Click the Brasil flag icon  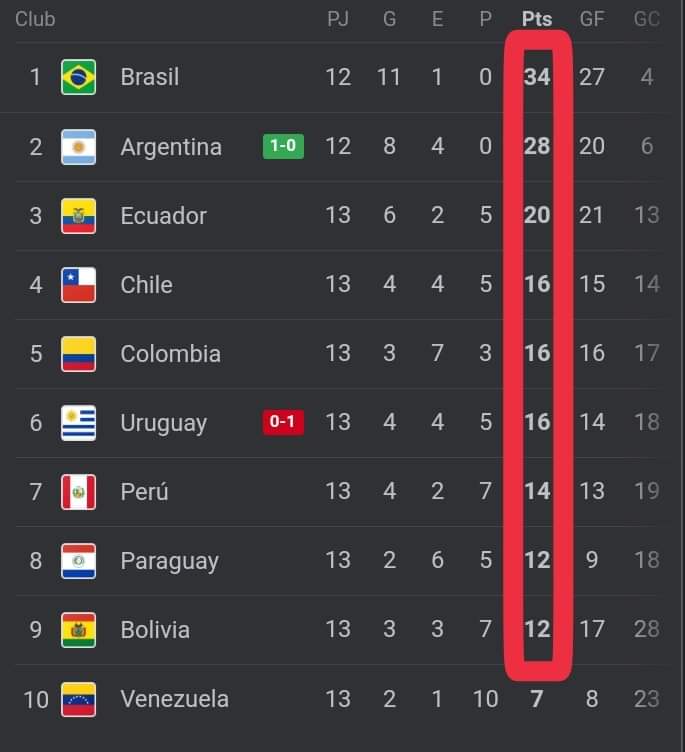[x=78, y=77]
